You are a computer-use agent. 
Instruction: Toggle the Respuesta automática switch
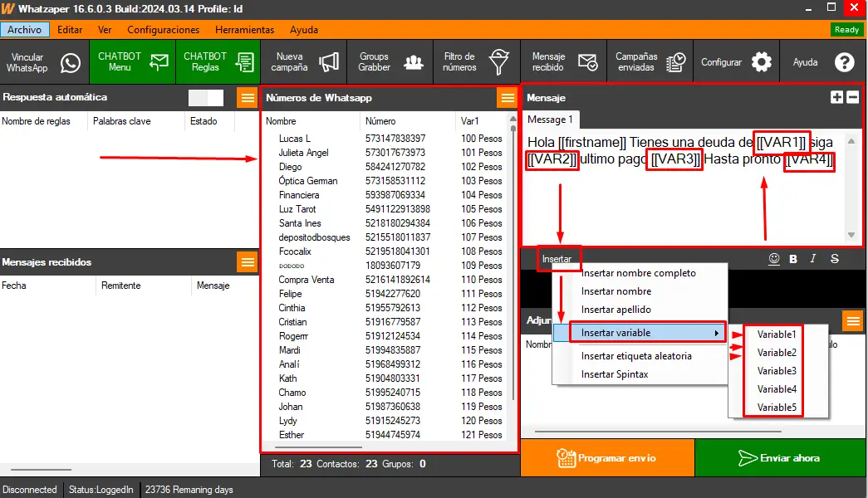[206, 98]
